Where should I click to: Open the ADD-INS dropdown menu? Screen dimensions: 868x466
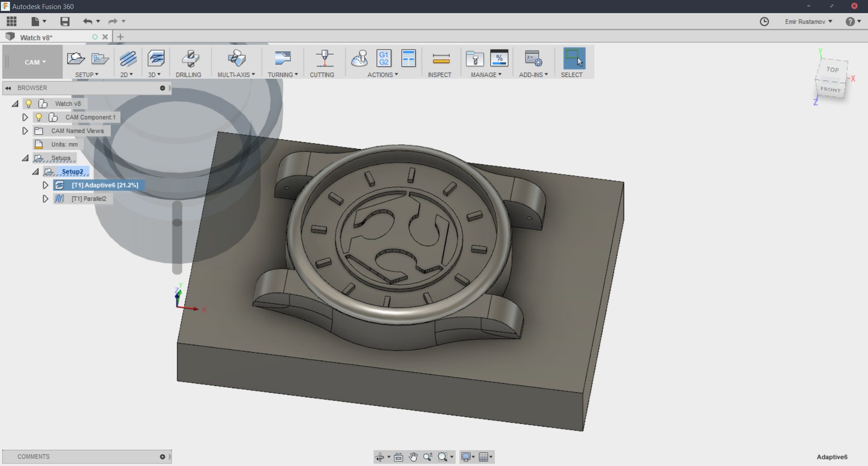[533, 75]
